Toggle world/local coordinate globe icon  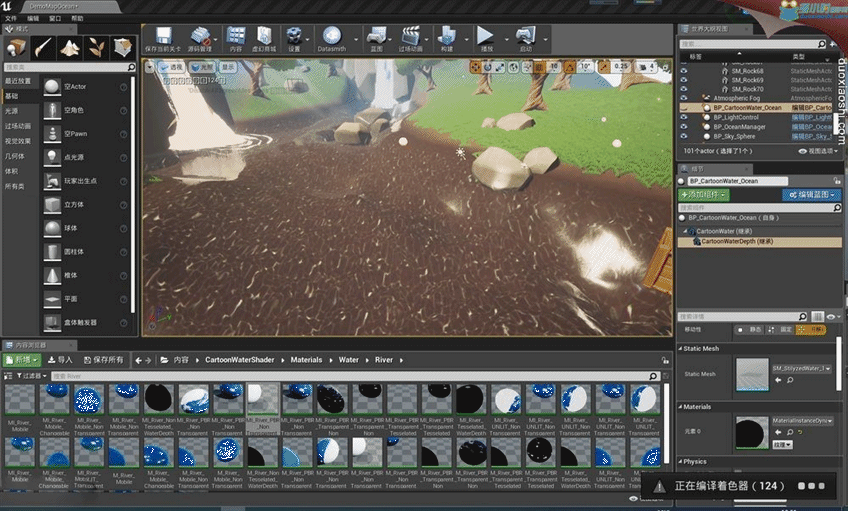[x=513, y=67]
